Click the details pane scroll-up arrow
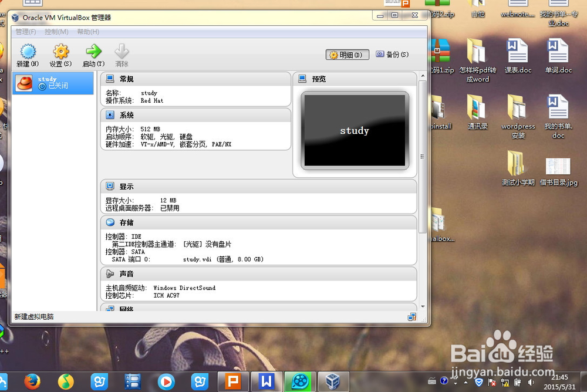Image resolution: width=587 pixels, height=392 pixels. 423,76
